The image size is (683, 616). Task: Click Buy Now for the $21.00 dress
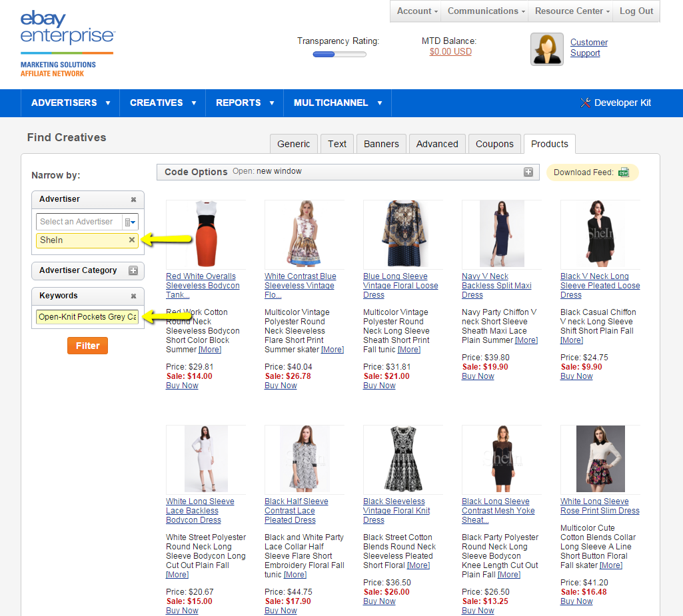pos(379,386)
